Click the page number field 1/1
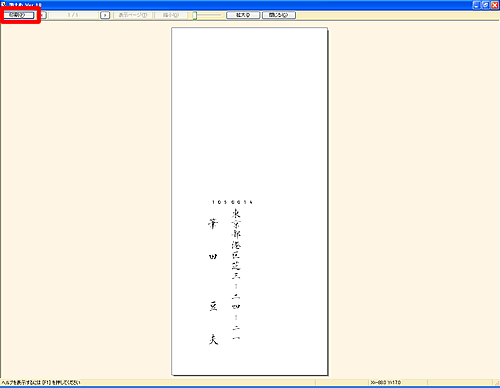This screenshot has height=388, width=500. 73,15
